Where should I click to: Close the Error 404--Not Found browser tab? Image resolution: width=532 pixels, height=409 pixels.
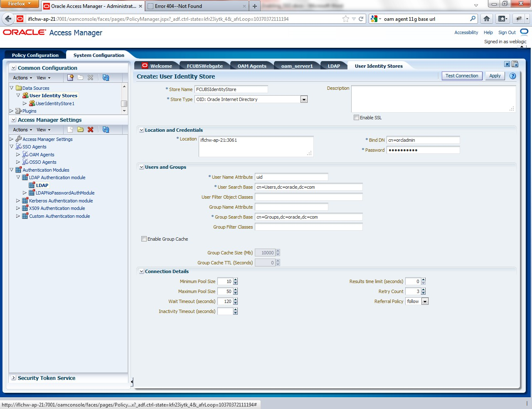[x=244, y=6]
